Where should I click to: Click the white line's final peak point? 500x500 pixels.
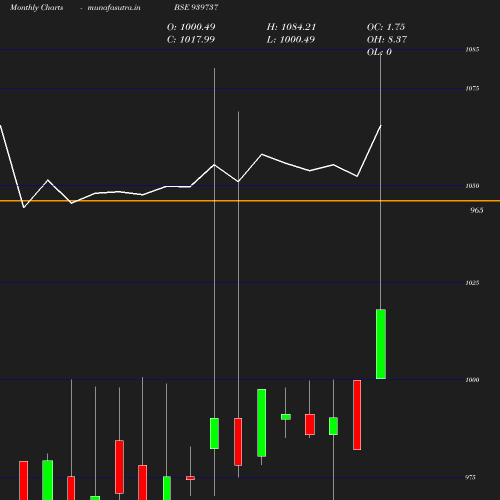pos(381,126)
